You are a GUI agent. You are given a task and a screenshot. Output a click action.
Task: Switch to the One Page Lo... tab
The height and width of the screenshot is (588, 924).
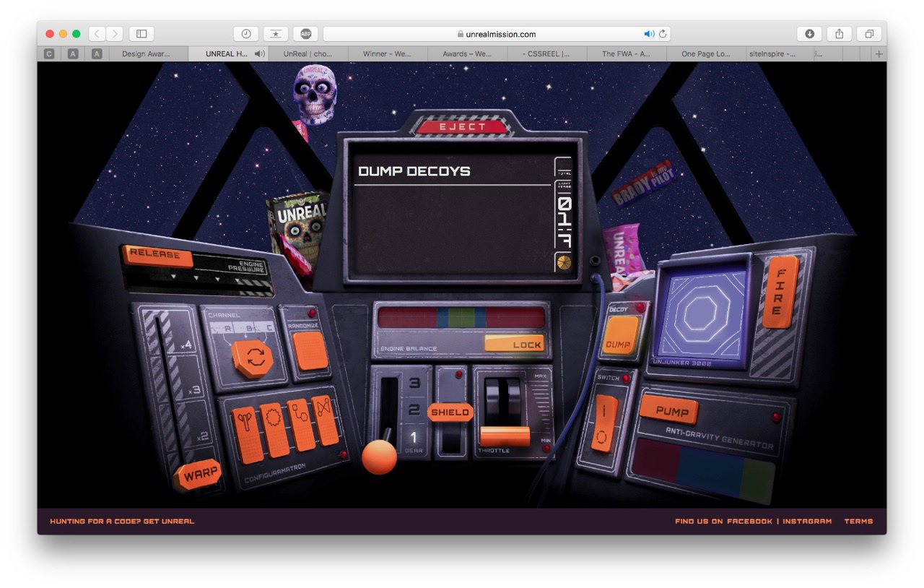pos(706,53)
